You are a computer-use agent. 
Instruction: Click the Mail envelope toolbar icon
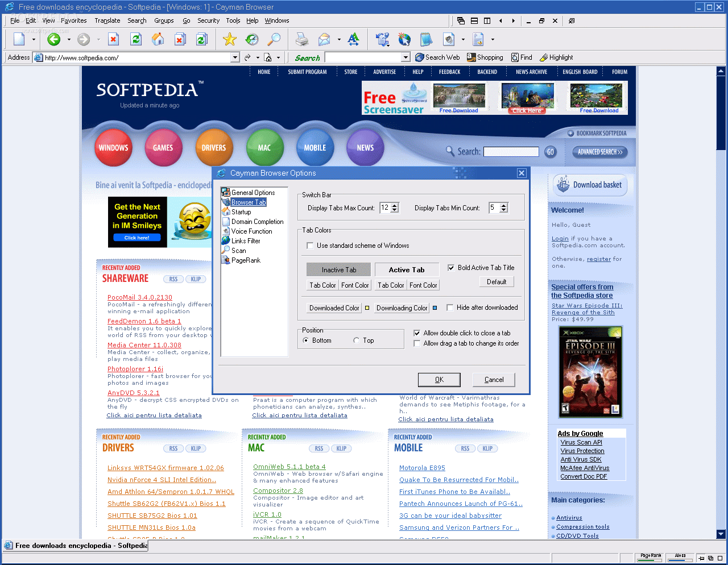tap(324, 39)
